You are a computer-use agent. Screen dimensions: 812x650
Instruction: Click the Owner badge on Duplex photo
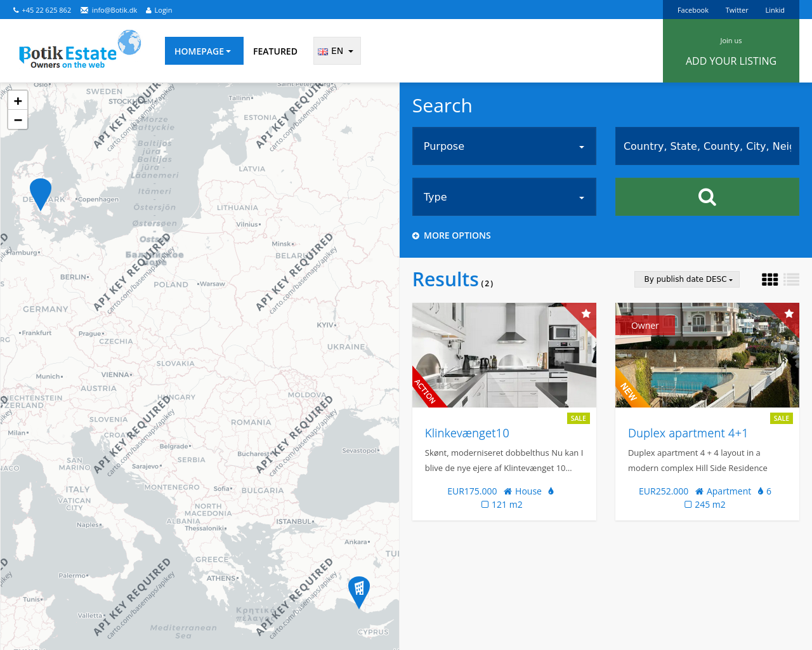pos(645,326)
